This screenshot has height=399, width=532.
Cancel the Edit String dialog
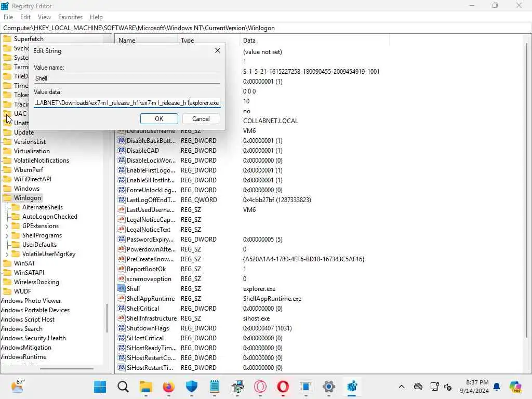(201, 119)
